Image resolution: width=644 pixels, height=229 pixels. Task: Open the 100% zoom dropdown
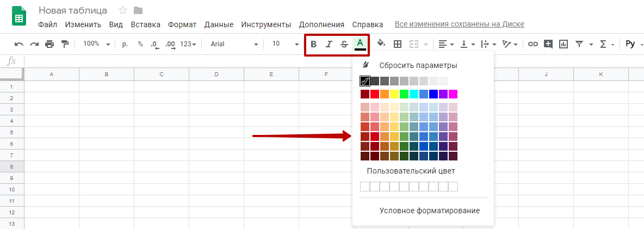pos(96,44)
